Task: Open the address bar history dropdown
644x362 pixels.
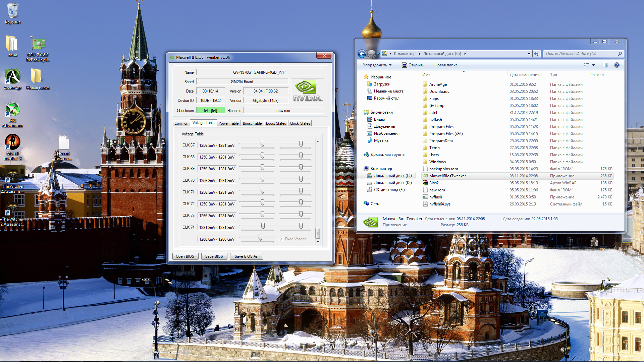Action: (529, 54)
